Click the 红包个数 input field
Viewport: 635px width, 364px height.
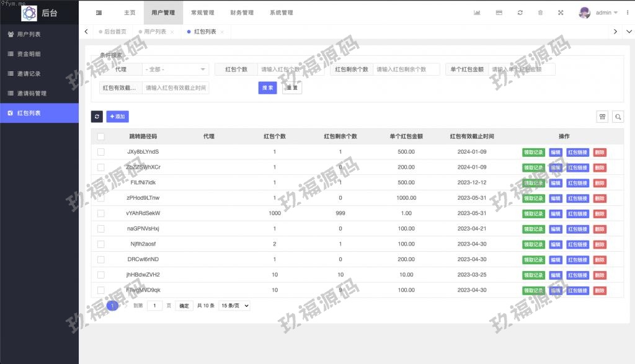[x=290, y=69]
